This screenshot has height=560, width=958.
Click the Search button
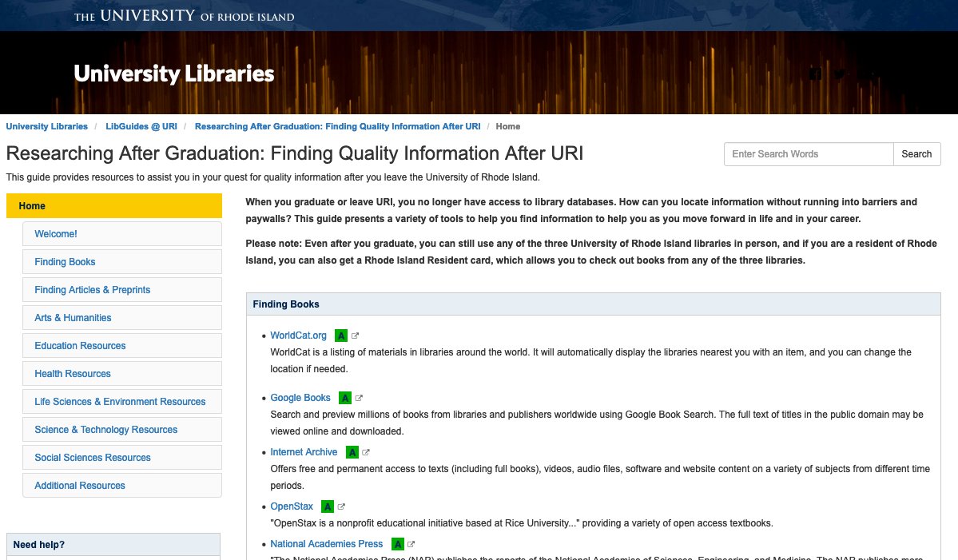pos(916,154)
